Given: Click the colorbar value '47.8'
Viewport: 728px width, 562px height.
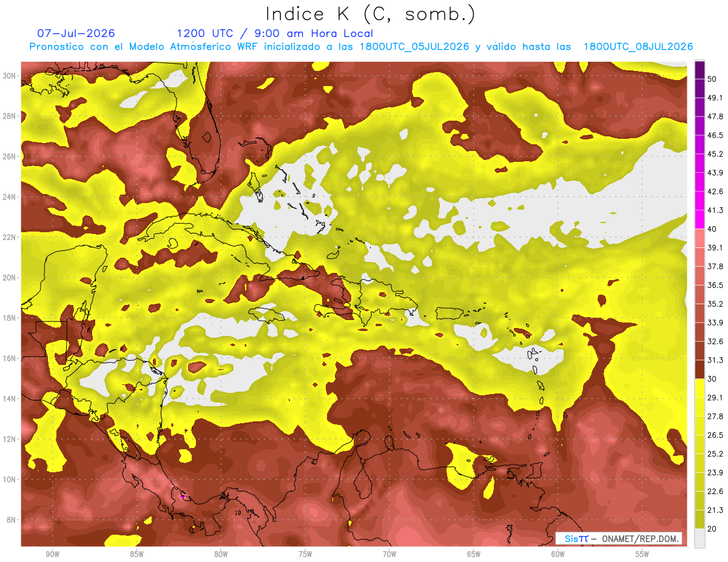Looking at the screenshot, I should pos(715,116).
